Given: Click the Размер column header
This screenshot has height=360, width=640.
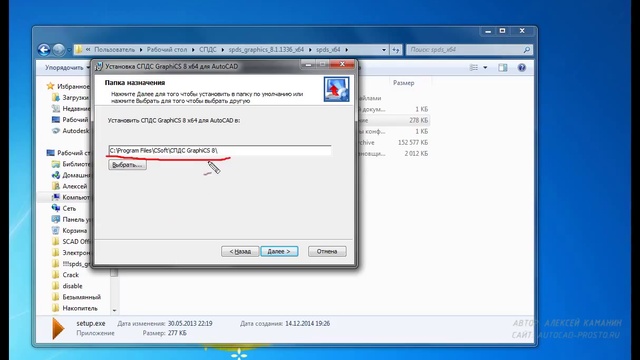Looking at the screenshot, I should coord(403,83).
